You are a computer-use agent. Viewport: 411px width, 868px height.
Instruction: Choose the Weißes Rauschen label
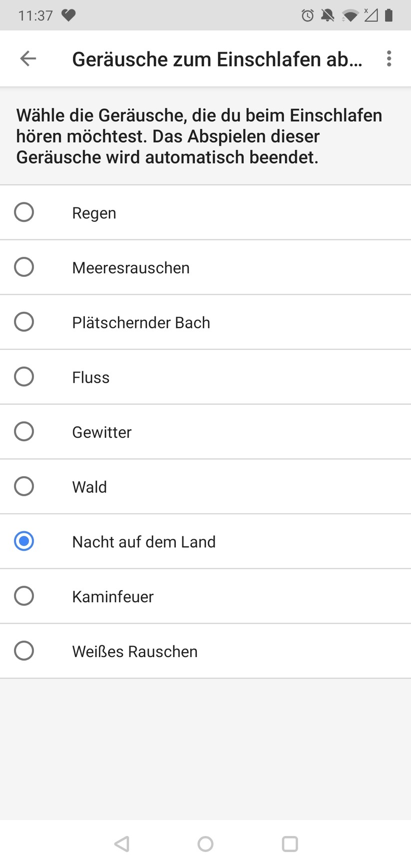click(x=135, y=651)
